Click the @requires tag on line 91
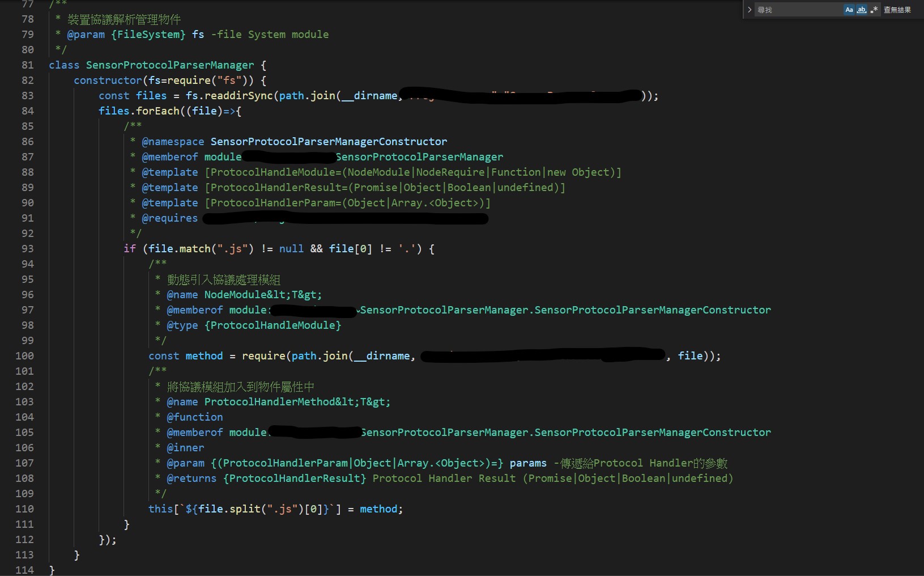This screenshot has width=924, height=576. click(170, 218)
